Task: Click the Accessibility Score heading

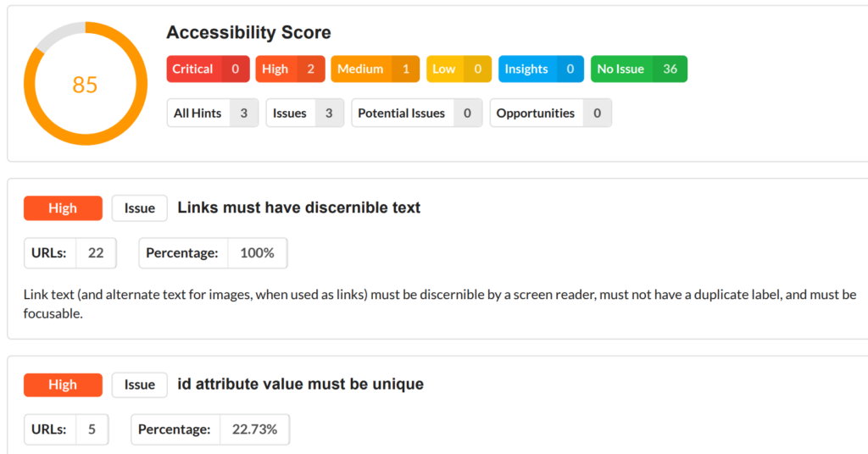Action: pyautogui.click(x=248, y=32)
